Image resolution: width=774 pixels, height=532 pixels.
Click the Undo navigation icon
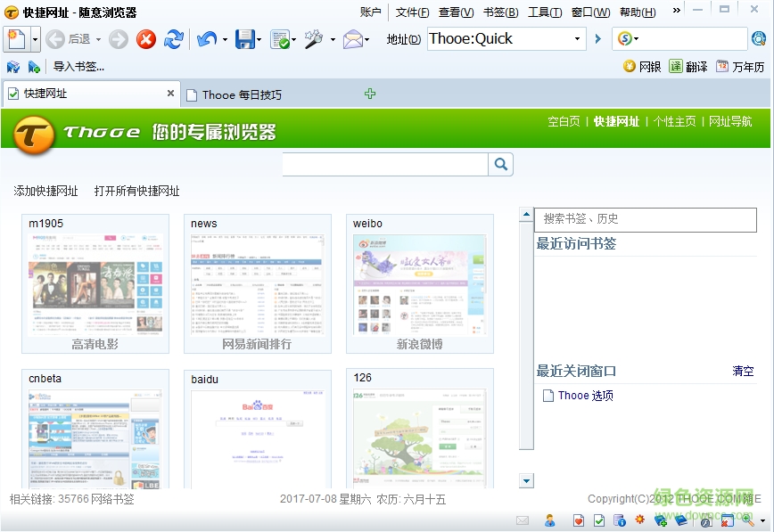(208, 39)
